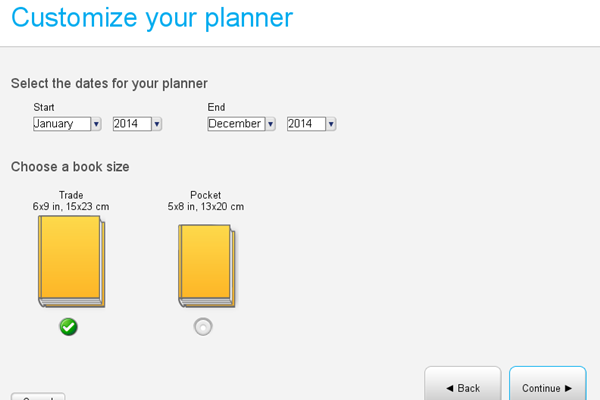Screen dimensions: 600x400
Task: Open the Start month dropdown arrow
Action: [x=96, y=124]
